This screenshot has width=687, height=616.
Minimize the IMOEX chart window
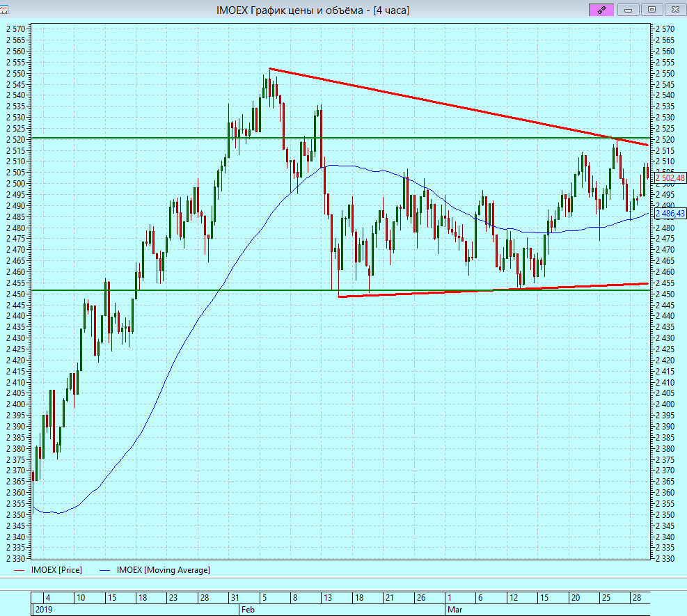tap(629, 10)
